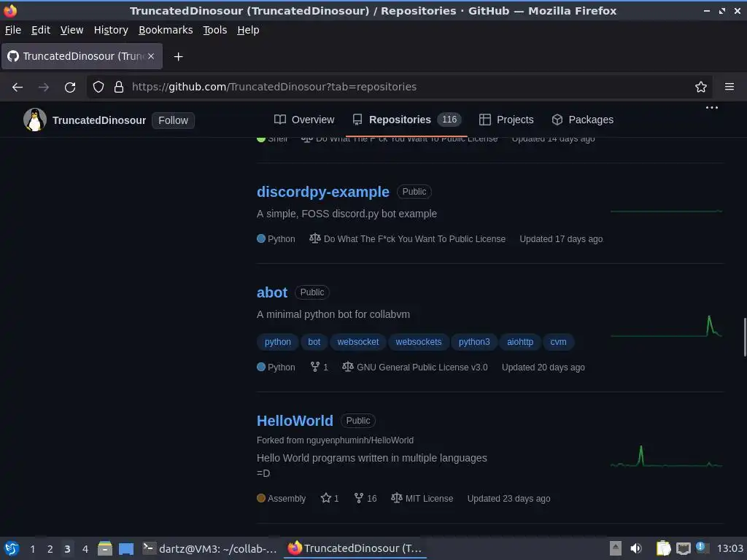Select the websocket topic tag
747x560 pixels.
(x=357, y=342)
